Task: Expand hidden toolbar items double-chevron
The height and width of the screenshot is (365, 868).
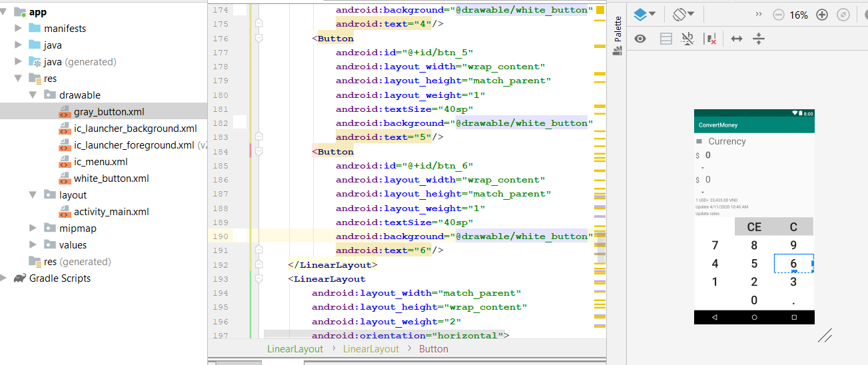Action: click(x=759, y=14)
